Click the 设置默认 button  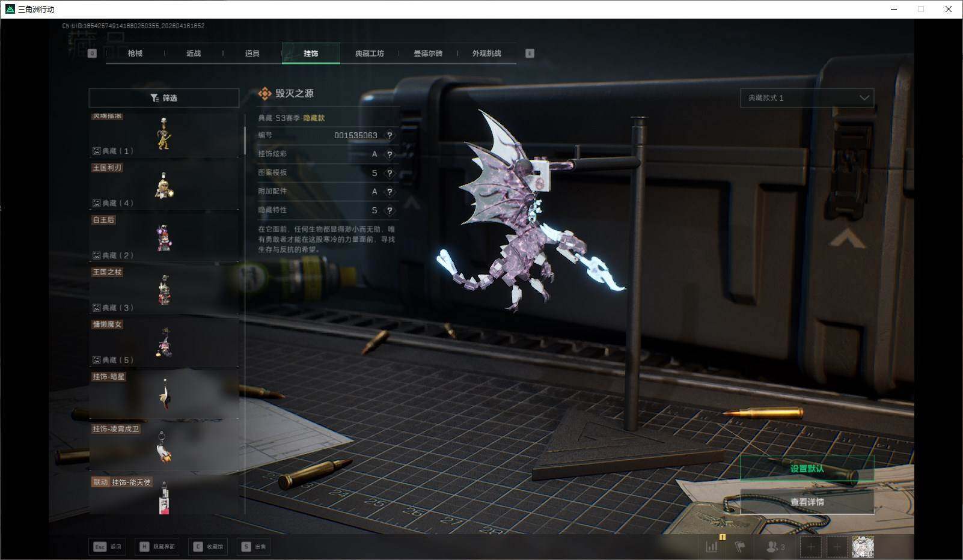coord(807,469)
